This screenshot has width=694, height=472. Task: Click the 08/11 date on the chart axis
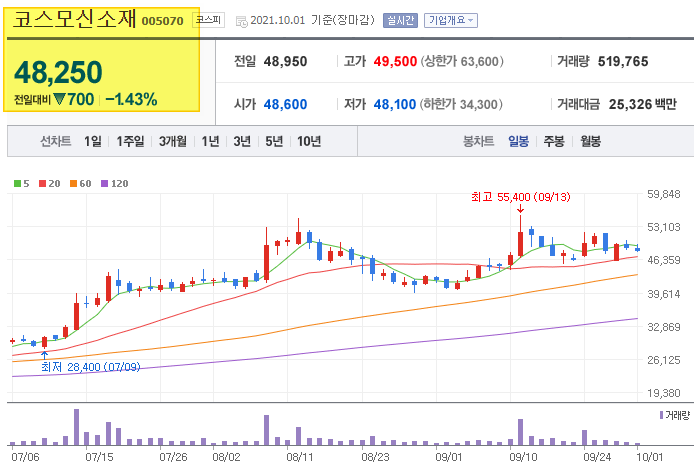(300, 457)
